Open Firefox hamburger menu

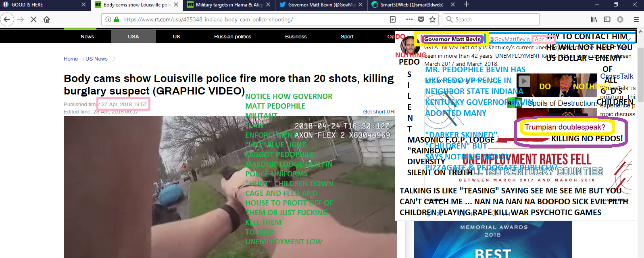pyautogui.click(x=636, y=19)
